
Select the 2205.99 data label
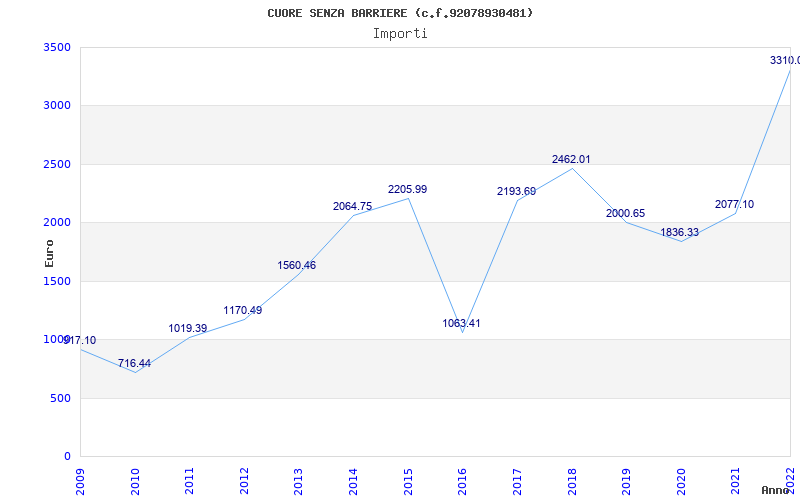point(408,189)
